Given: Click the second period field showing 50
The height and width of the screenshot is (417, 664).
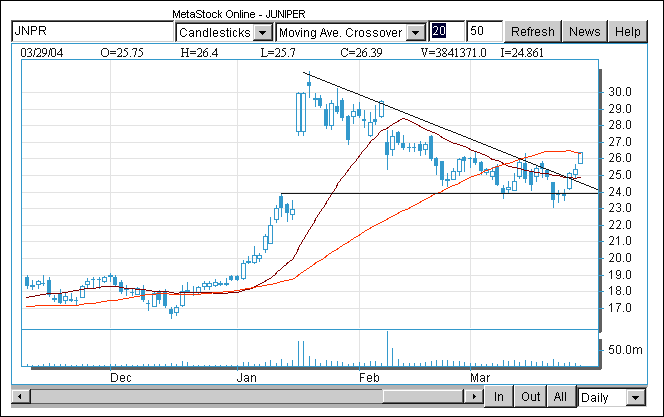Looking at the screenshot, I should [484, 31].
